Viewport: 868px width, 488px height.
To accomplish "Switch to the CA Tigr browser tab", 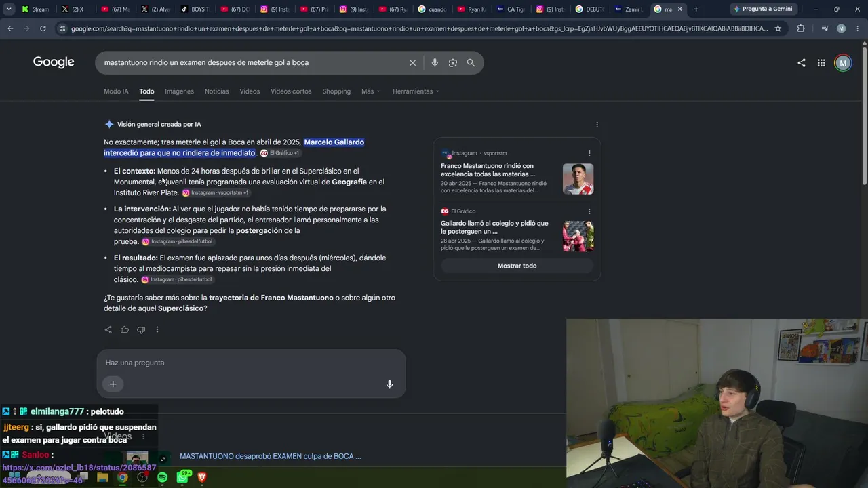I will point(511,9).
